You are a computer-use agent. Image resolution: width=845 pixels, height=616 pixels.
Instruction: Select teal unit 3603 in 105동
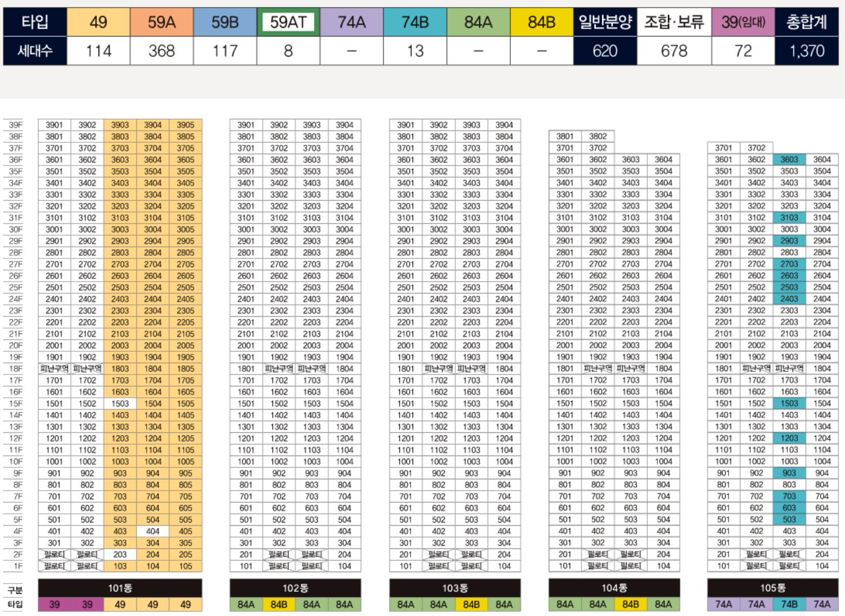[789, 159]
